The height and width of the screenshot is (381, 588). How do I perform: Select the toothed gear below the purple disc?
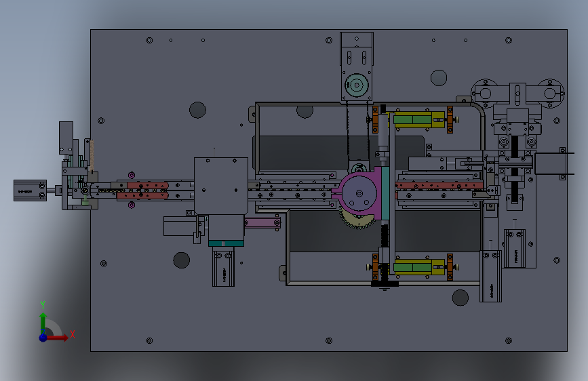[357, 220]
